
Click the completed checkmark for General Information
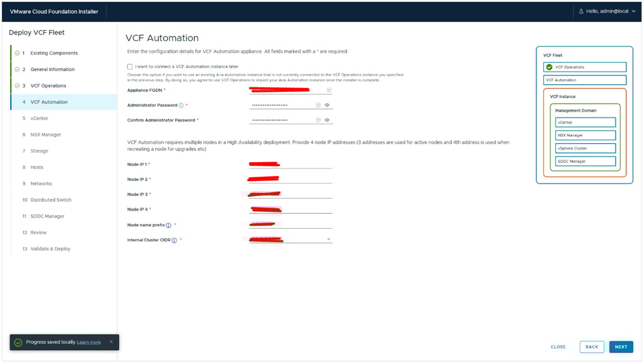point(17,69)
